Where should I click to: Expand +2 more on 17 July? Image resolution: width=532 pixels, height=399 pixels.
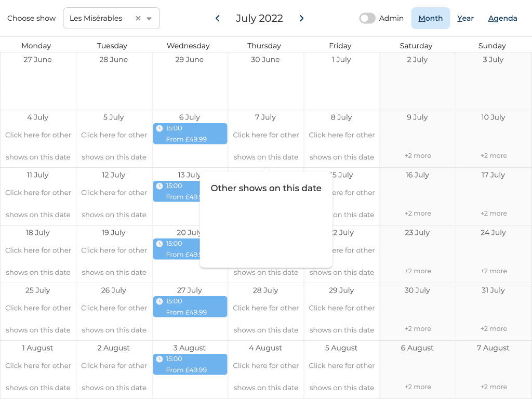(493, 214)
